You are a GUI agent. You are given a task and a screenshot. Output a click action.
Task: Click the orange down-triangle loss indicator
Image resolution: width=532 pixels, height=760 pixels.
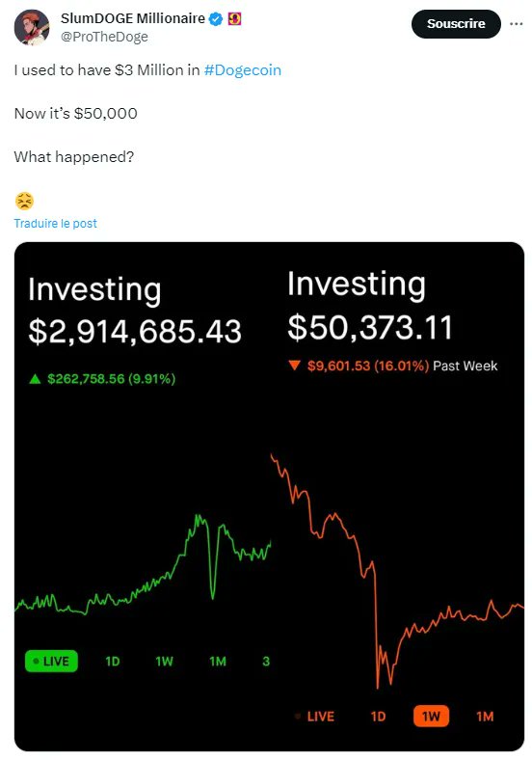tap(295, 365)
